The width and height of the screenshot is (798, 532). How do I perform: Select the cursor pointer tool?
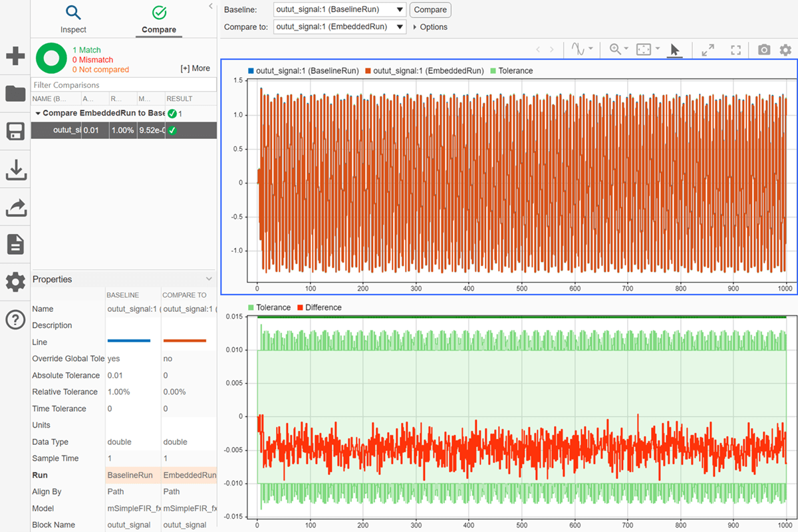tap(674, 50)
